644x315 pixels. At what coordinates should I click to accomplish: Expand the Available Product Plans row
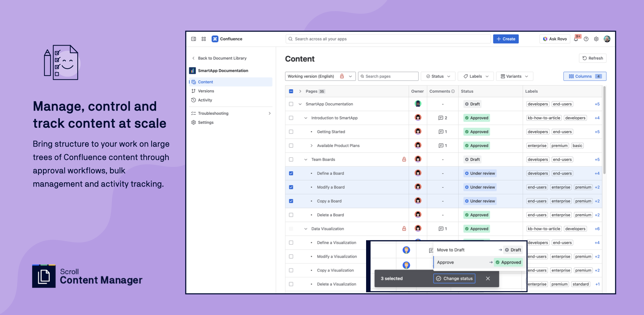tap(311, 145)
